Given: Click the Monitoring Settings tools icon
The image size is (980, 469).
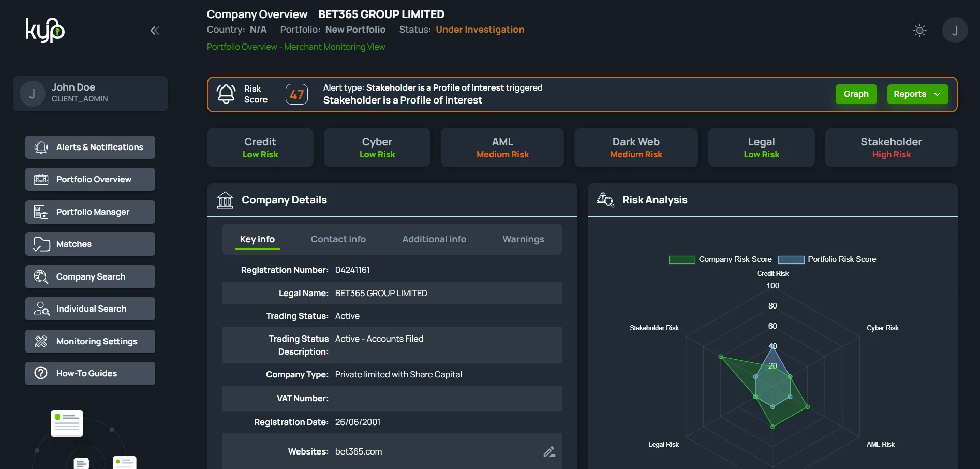Looking at the screenshot, I should click(x=41, y=341).
